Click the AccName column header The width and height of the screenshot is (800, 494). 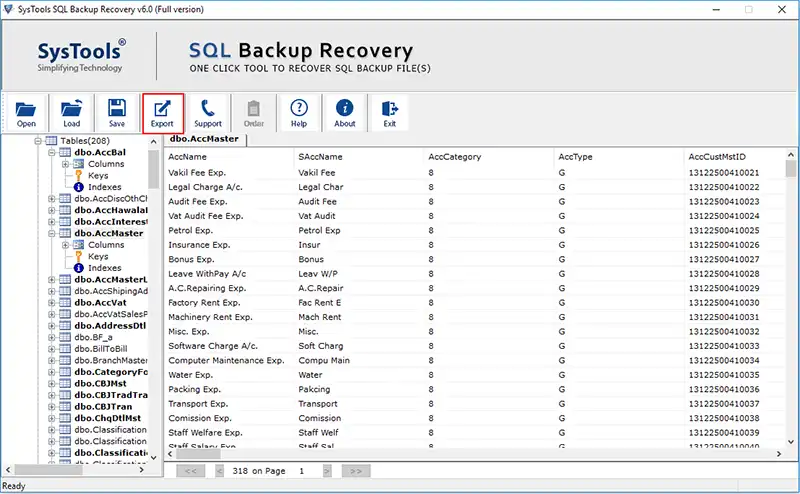[229, 157]
